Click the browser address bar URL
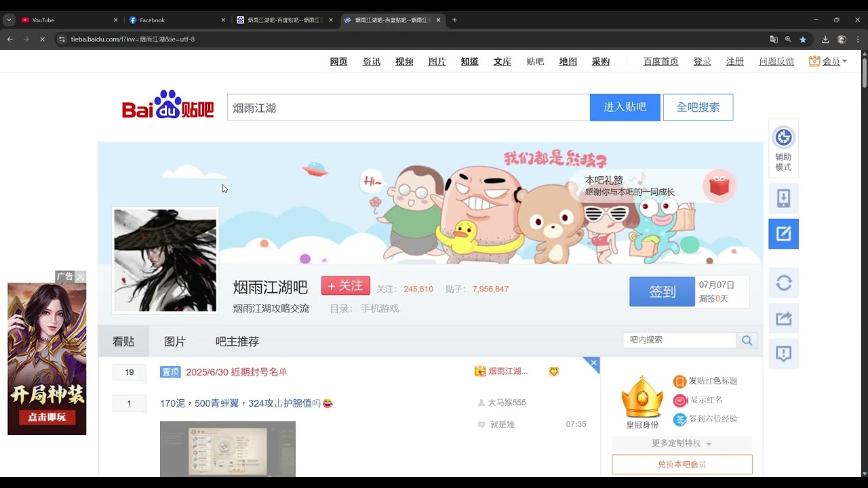Viewport: 868px width, 488px height. [133, 39]
